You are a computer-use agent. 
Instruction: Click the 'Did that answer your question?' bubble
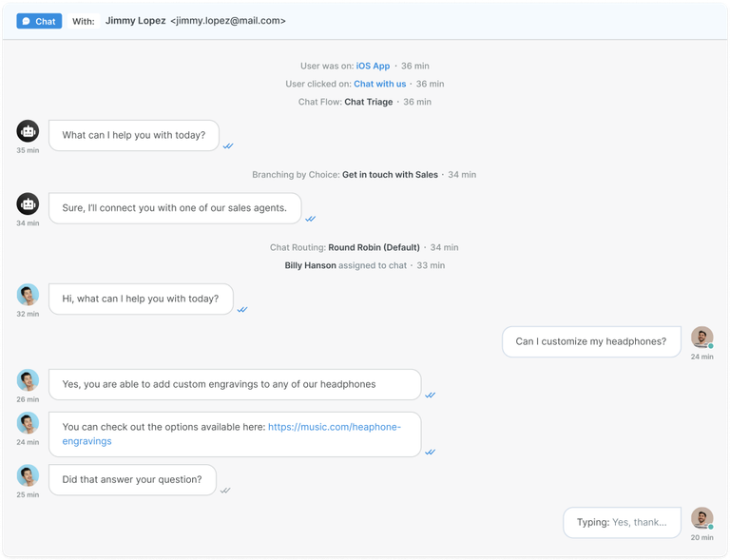click(x=133, y=480)
